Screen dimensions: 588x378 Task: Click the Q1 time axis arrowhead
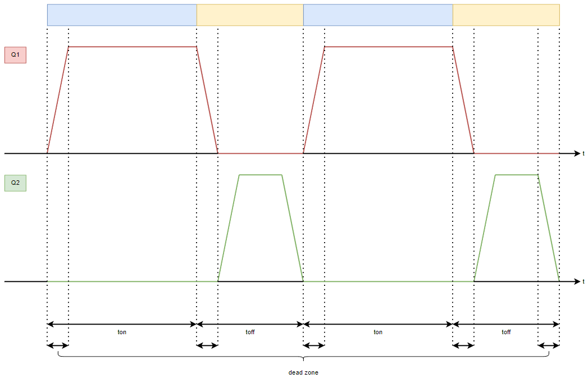pyautogui.click(x=577, y=153)
